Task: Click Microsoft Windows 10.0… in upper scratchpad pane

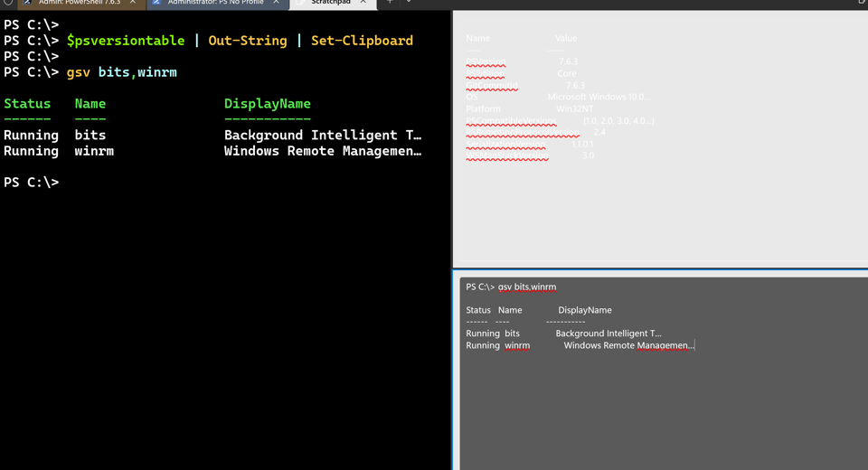Action: 599,97
